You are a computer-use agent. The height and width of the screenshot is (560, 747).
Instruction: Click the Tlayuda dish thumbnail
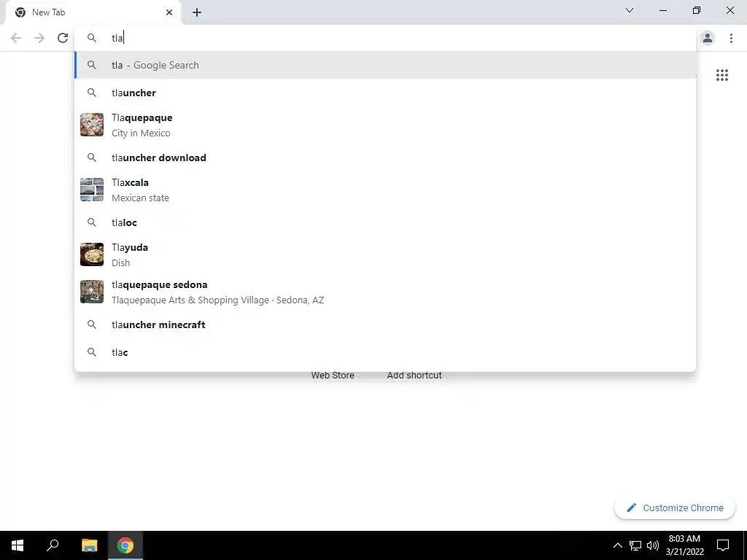(x=92, y=254)
